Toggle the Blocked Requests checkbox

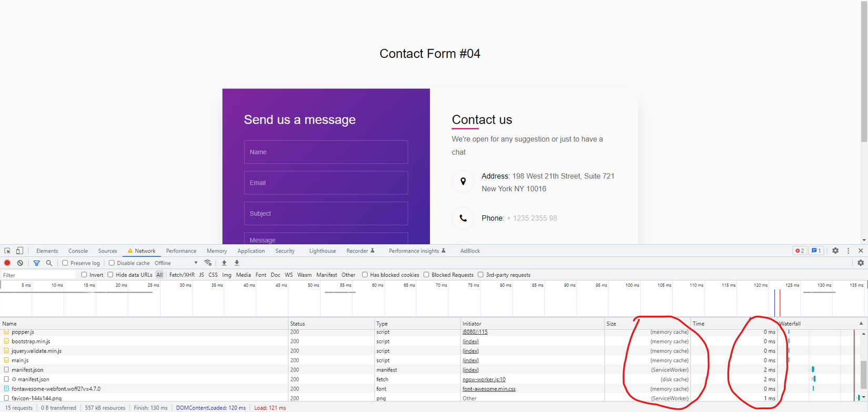(427, 275)
